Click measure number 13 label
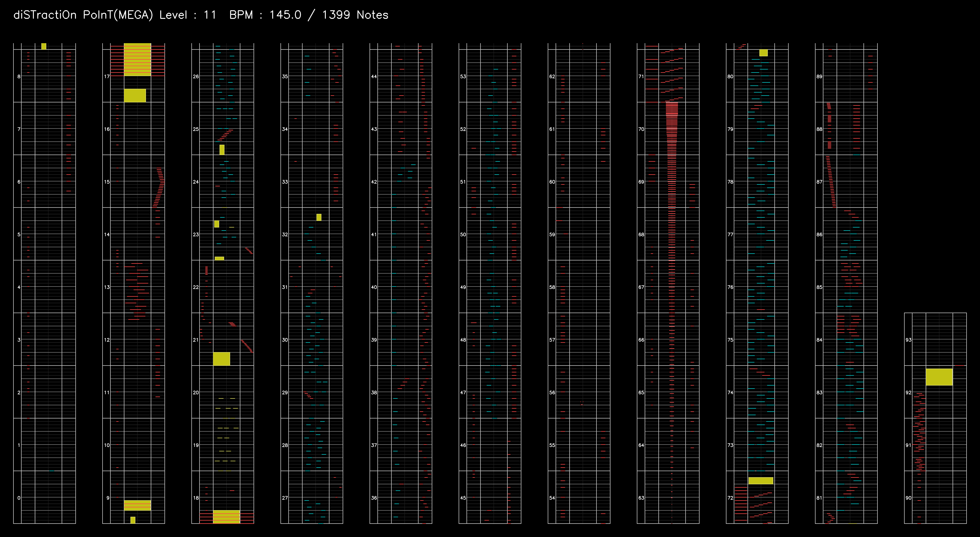The height and width of the screenshot is (537, 980). 107,287
